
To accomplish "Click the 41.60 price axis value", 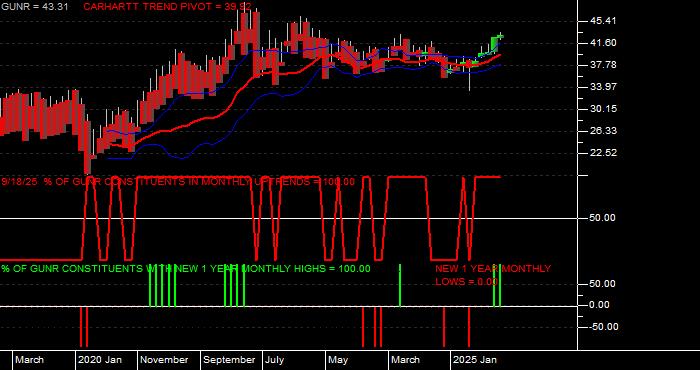I will [x=604, y=43].
